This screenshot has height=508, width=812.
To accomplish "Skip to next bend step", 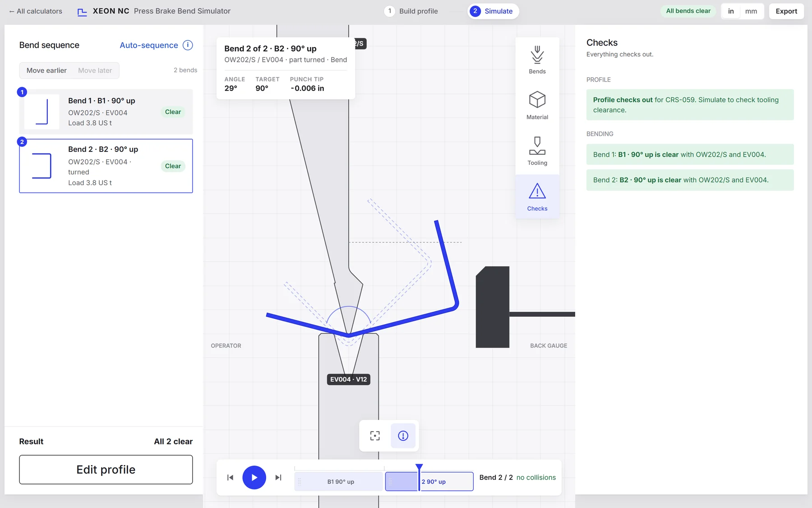I will (x=278, y=477).
